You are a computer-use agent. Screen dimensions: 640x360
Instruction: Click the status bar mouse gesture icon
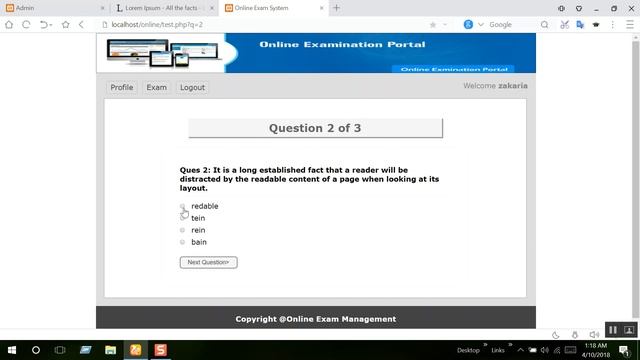coord(575,335)
